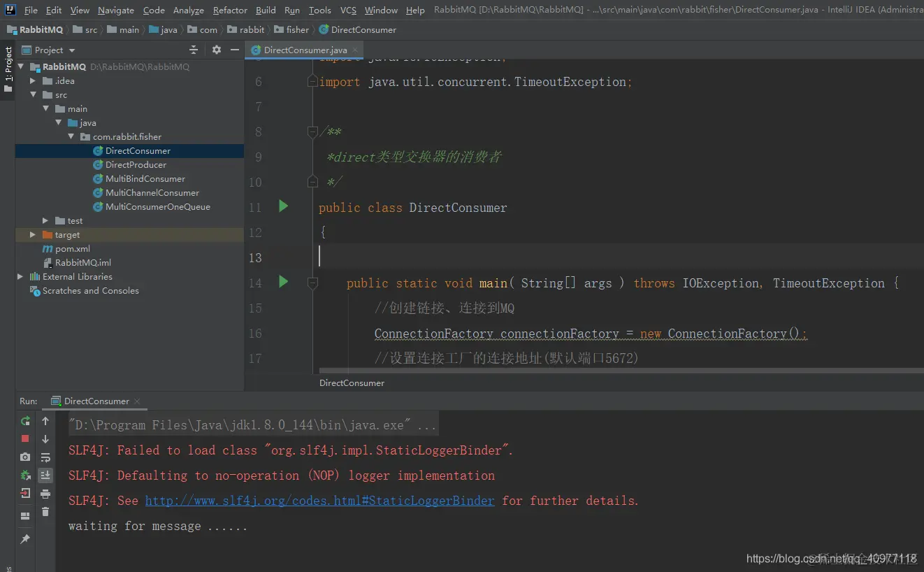Close the DirectConsumer.java editor tab

tap(355, 50)
